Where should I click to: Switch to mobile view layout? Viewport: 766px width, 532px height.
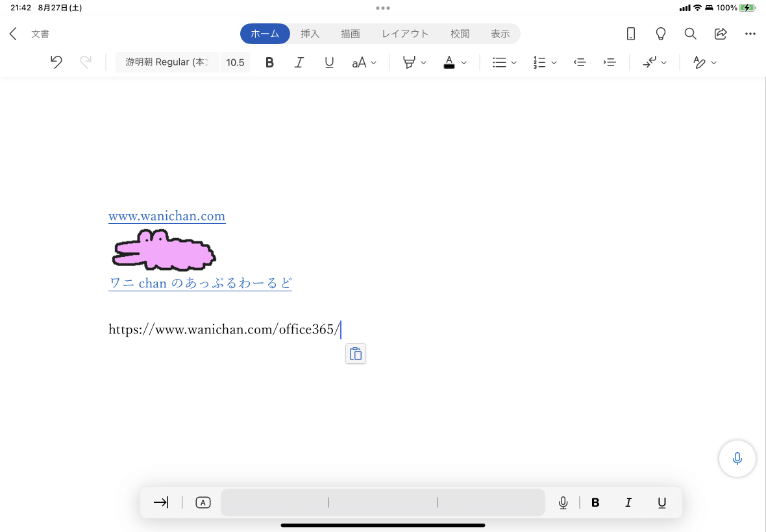click(631, 34)
